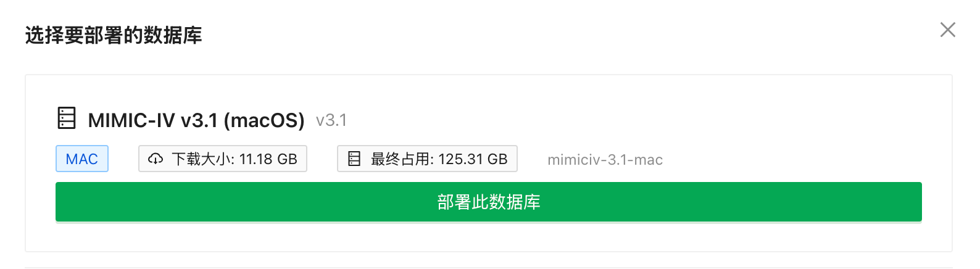The image size is (980, 269).
Task: Select the blue MAC platform tag
Action: point(82,159)
